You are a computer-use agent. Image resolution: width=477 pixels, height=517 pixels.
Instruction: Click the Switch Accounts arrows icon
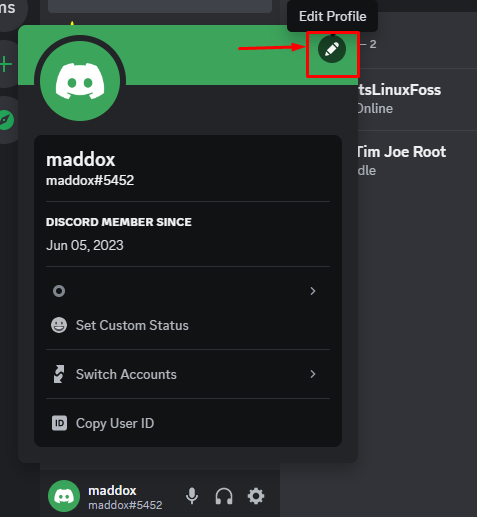[59, 374]
